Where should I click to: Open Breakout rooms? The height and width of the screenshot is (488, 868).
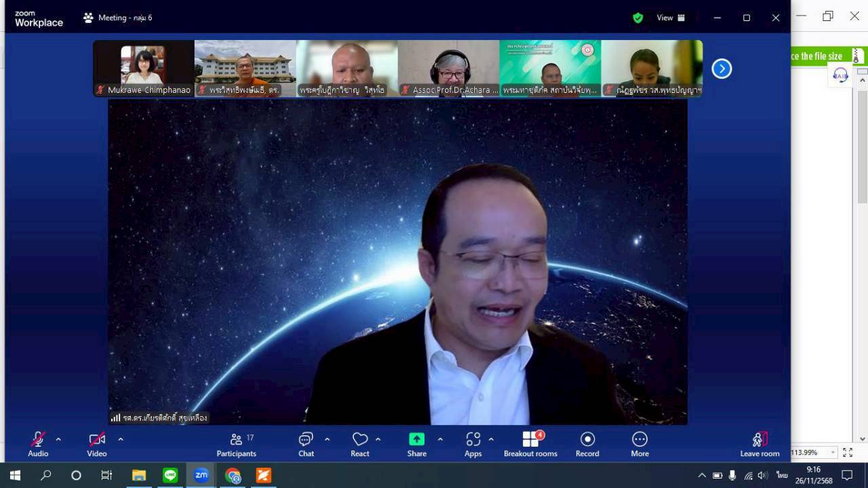point(530,445)
